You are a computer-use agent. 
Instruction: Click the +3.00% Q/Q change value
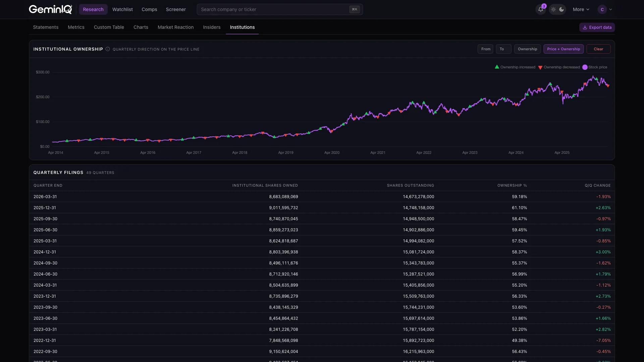pos(603,252)
